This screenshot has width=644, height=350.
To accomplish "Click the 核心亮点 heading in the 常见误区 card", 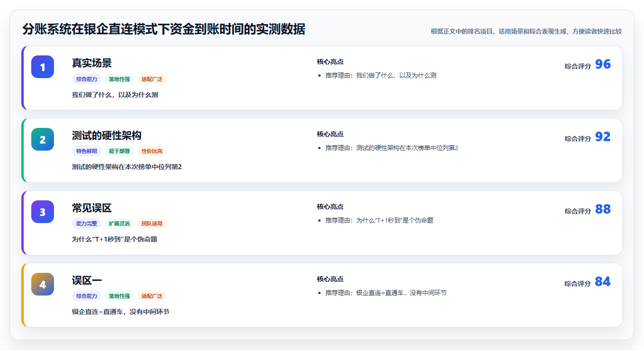I will click(330, 206).
